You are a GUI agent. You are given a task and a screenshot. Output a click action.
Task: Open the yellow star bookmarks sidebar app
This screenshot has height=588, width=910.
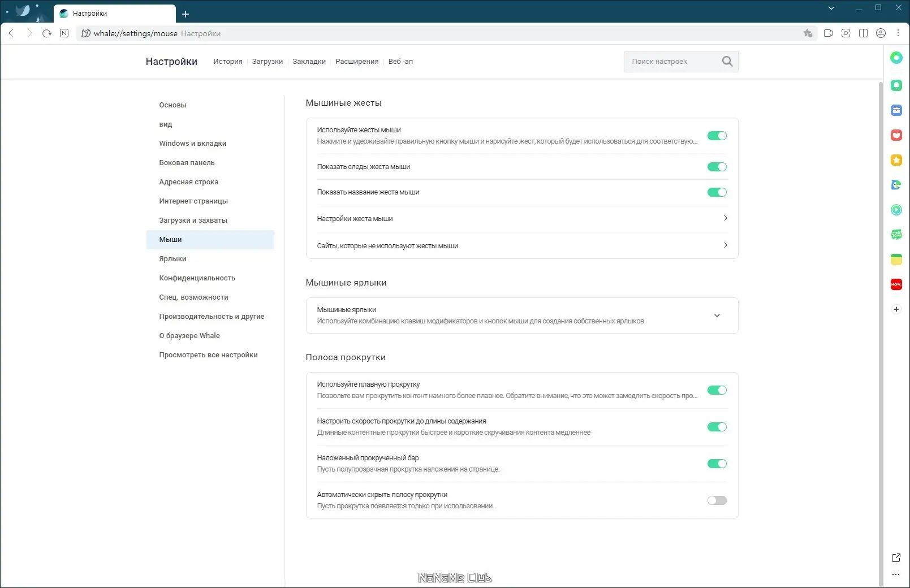[896, 160]
